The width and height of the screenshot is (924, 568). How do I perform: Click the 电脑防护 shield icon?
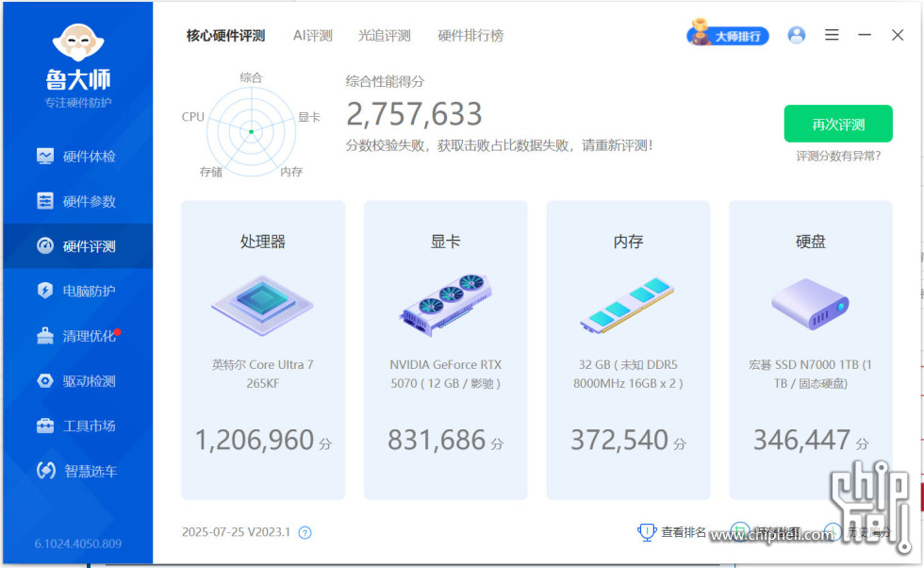point(45,291)
